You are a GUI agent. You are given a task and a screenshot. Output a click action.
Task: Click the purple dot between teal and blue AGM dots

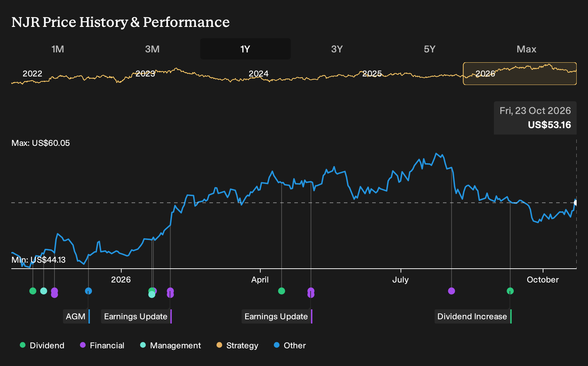click(54, 292)
